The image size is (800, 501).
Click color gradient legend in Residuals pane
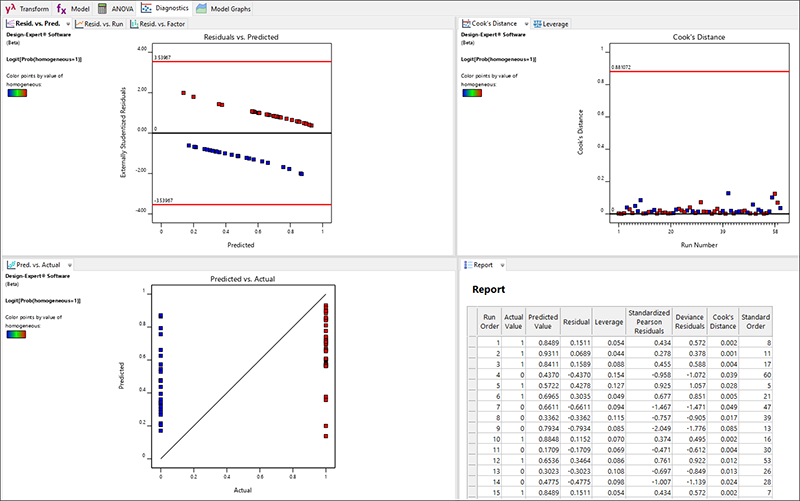point(17,97)
